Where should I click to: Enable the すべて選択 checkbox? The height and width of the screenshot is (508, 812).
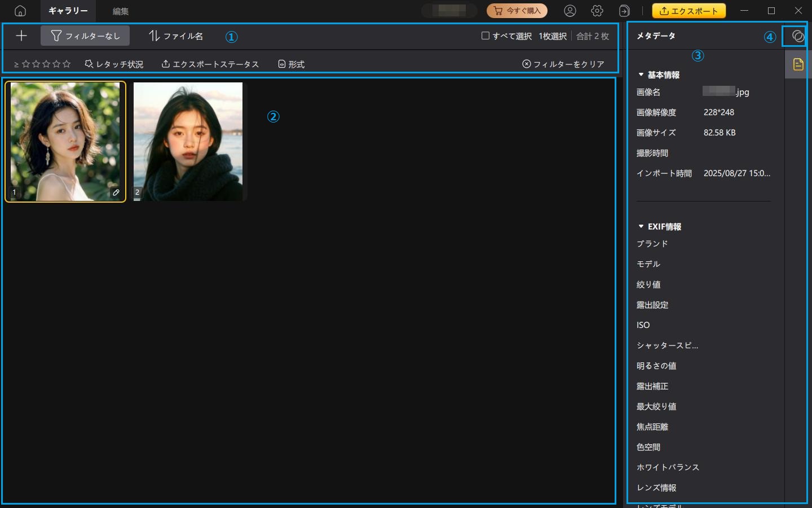point(485,36)
